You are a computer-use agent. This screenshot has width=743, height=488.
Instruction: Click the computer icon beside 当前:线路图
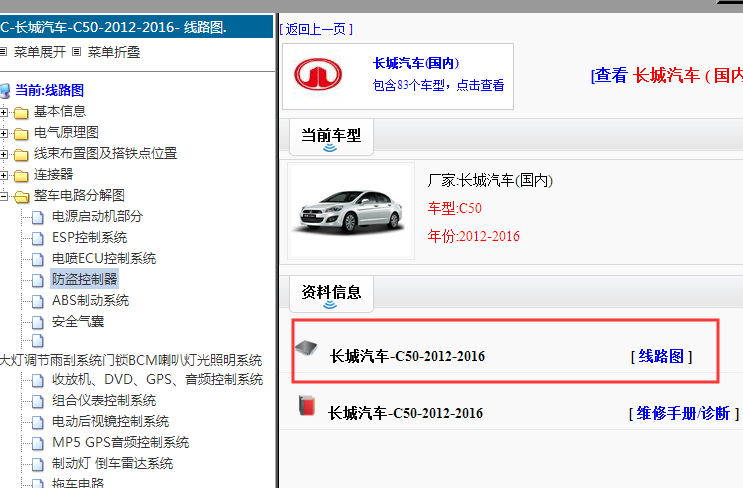4,90
